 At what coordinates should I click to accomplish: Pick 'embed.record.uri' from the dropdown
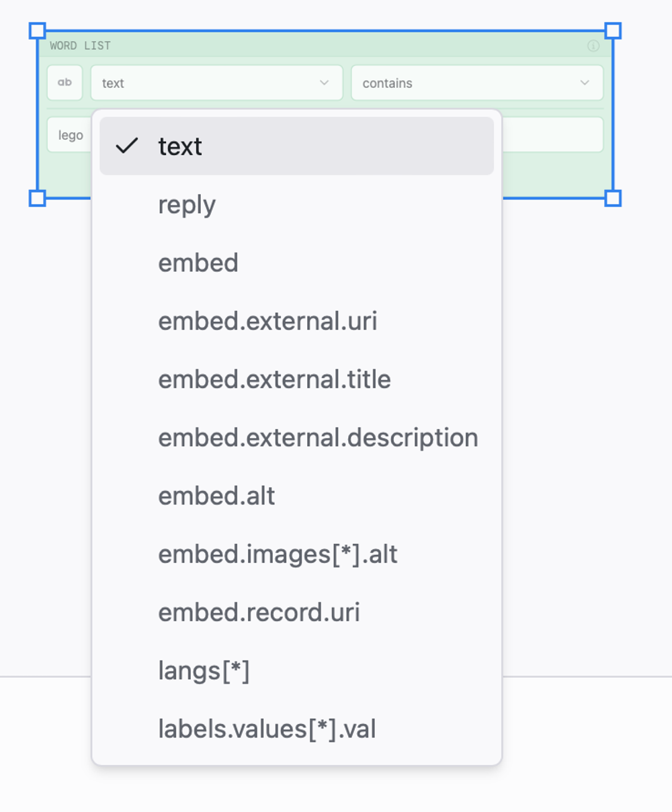tap(296, 613)
